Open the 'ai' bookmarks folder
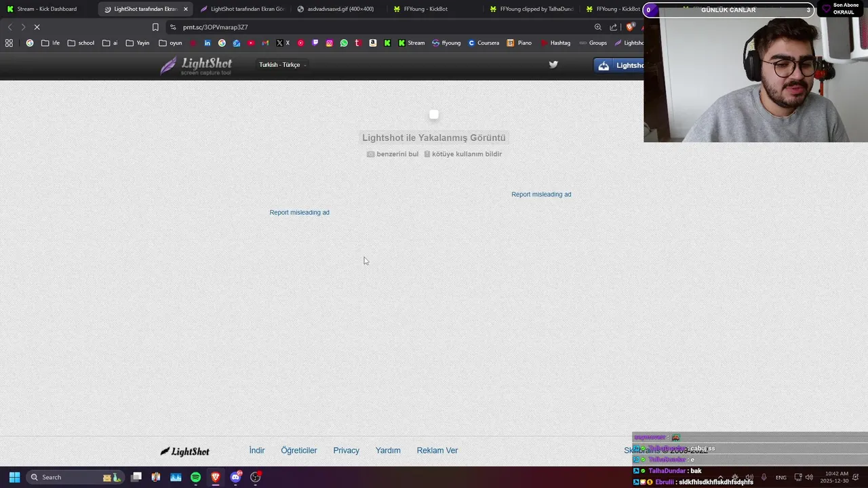 pos(110,43)
